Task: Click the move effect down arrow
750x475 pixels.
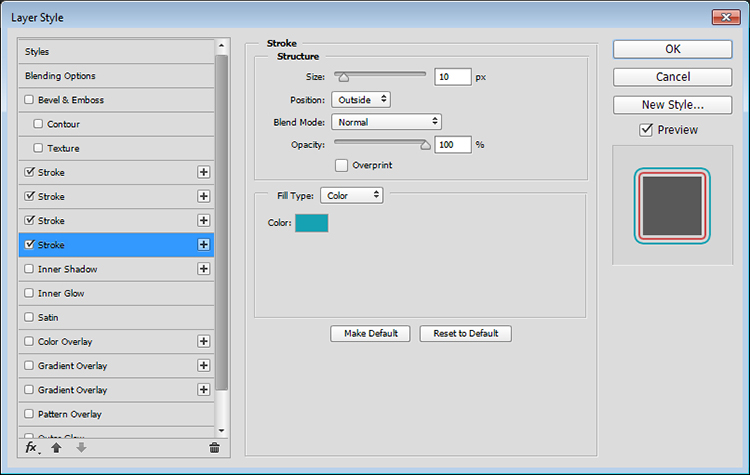Action: [x=81, y=449]
